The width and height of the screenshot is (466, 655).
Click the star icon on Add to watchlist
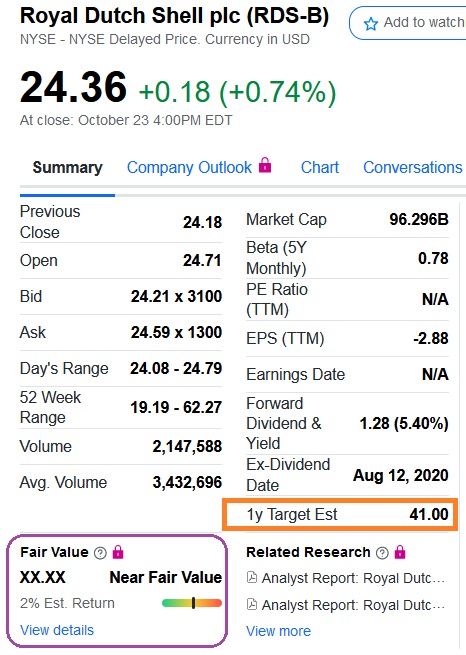(370, 24)
